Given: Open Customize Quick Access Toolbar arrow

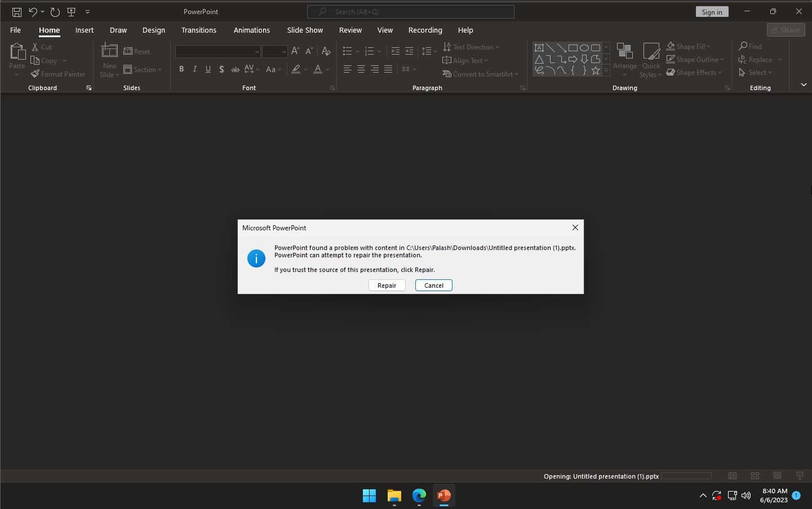Looking at the screenshot, I should (87, 11).
